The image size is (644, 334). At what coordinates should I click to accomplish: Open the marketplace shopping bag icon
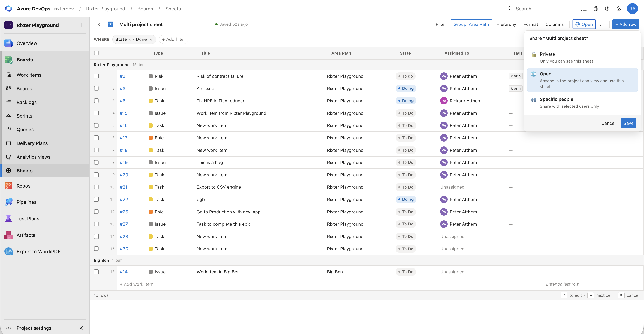tap(596, 9)
